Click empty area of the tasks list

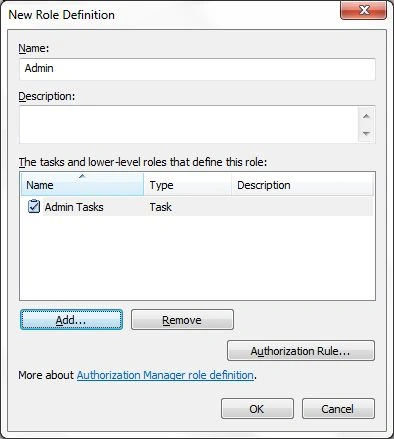tap(197, 258)
